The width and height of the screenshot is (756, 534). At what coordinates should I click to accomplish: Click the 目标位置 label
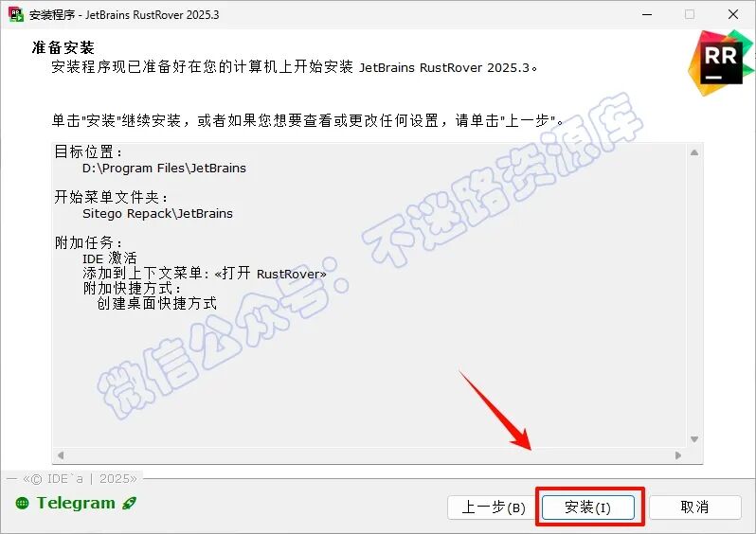88,151
